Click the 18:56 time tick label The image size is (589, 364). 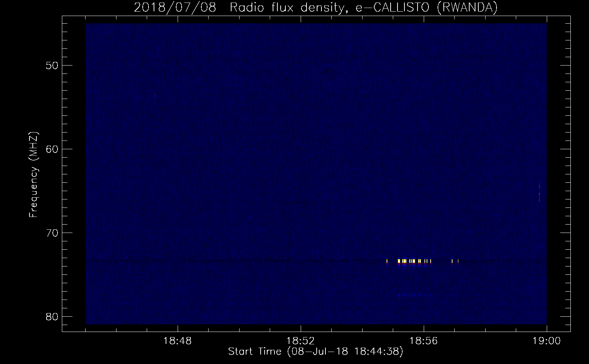(424, 341)
